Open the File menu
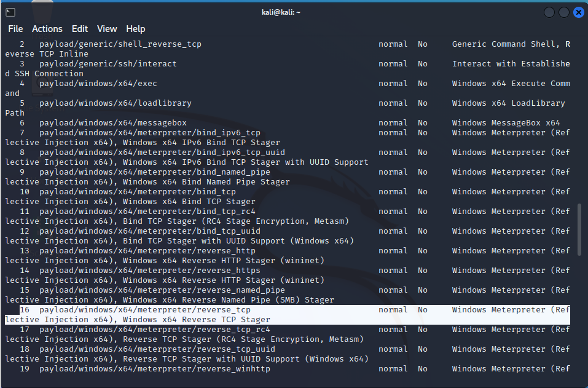The image size is (588, 388). tap(15, 29)
